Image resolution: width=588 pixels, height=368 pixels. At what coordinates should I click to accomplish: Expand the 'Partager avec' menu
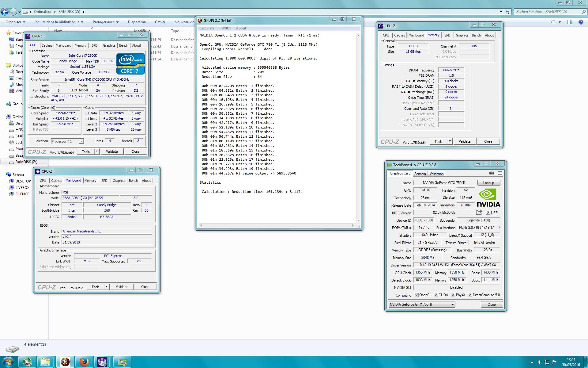106,22
